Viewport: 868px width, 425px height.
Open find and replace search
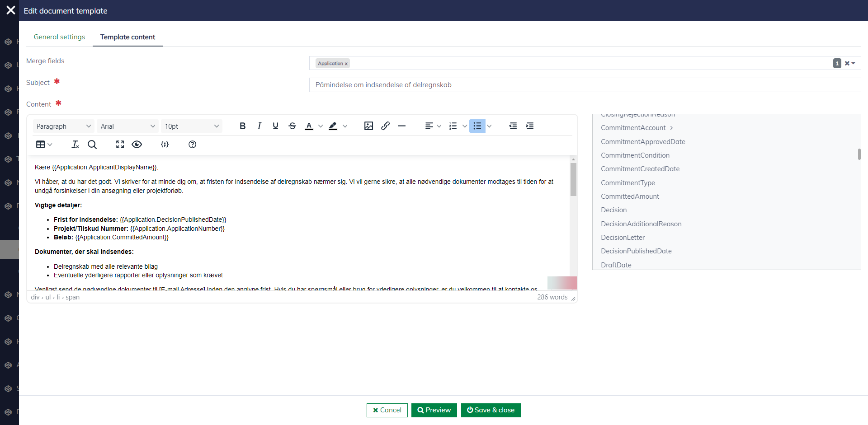pyautogui.click(x=92, y=145)
